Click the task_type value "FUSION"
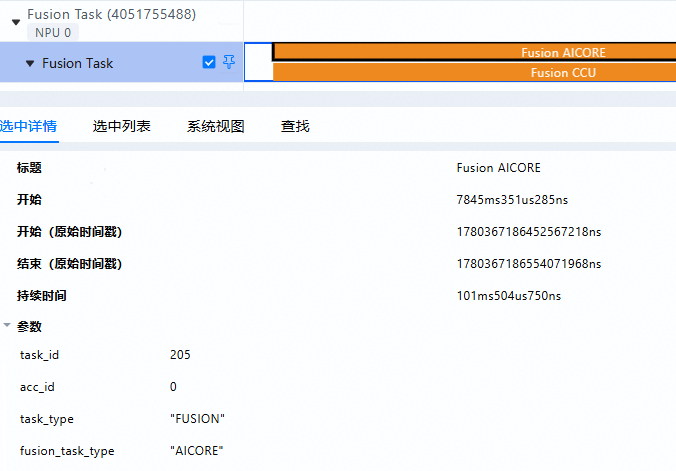 coord(197,418)
